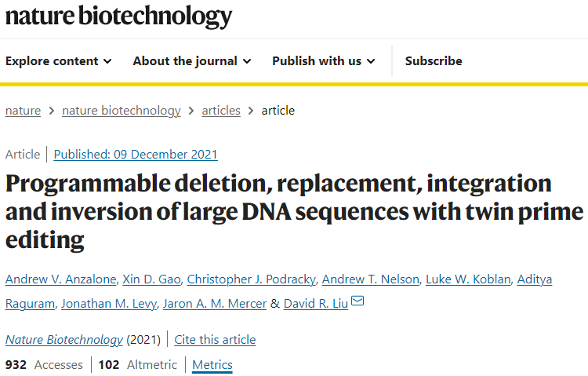Open the nature biotechnology breadcrumb link
The image size is (588, 376).
click(121, 111)
